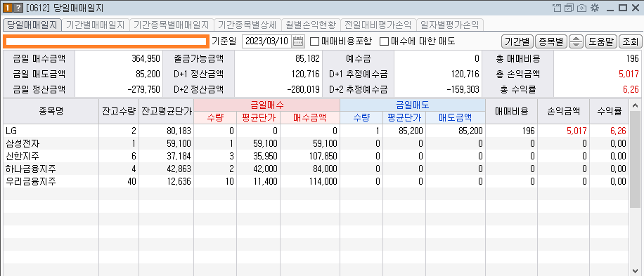
Task: Click the camera screenshot icon
Action: (581, 8)
